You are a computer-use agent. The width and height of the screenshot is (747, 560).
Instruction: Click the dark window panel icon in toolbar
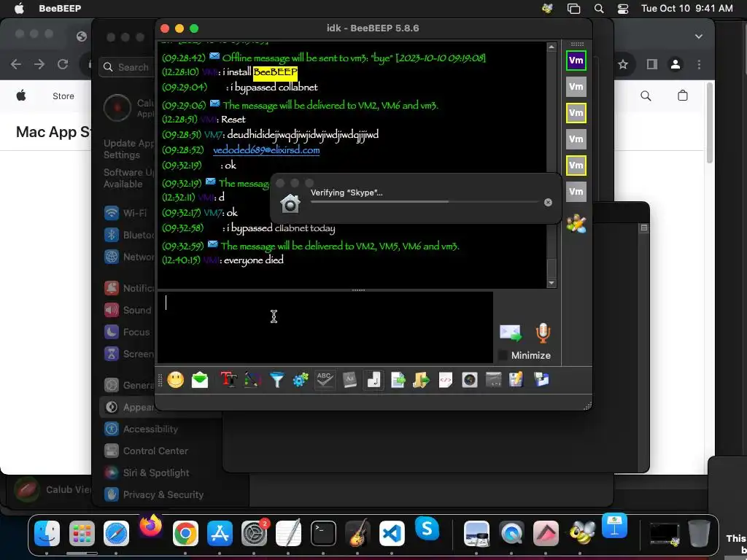494,379
